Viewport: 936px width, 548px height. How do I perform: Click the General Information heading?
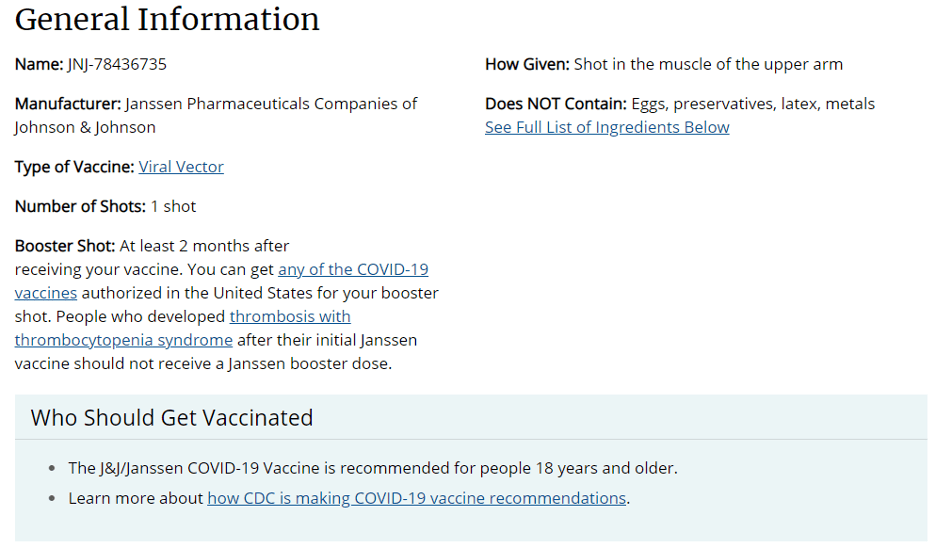[167, 19]
